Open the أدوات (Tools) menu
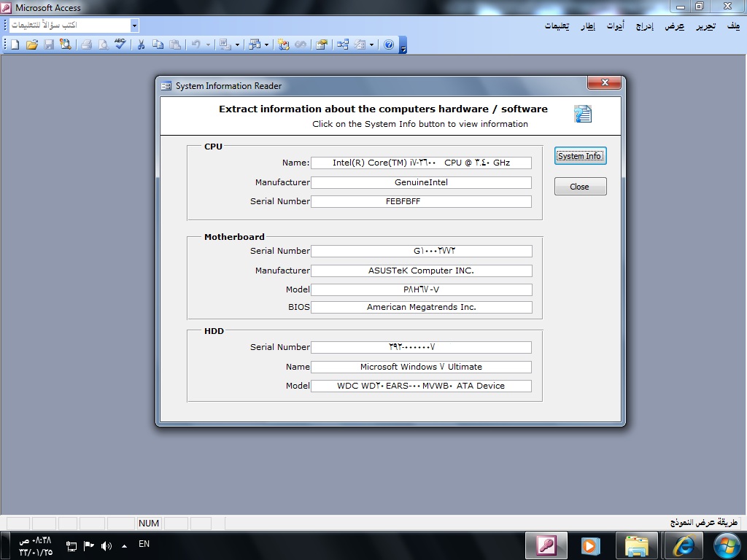 (x=616, y=26)
